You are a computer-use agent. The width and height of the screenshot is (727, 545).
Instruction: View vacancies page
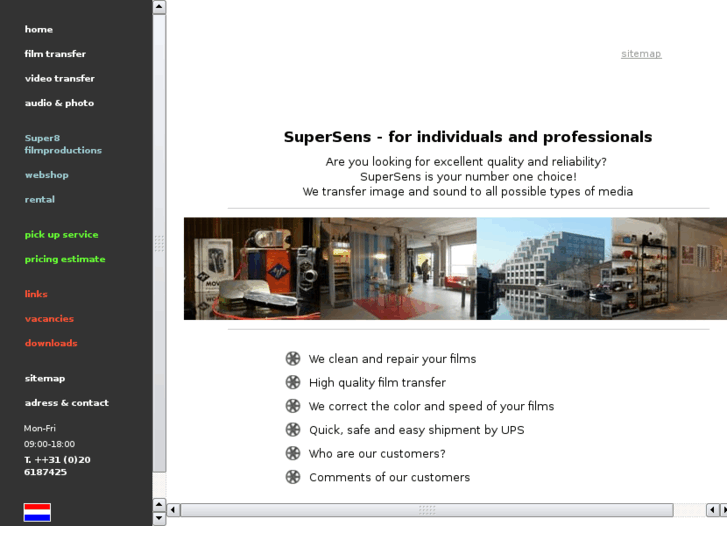pos(49,319)
